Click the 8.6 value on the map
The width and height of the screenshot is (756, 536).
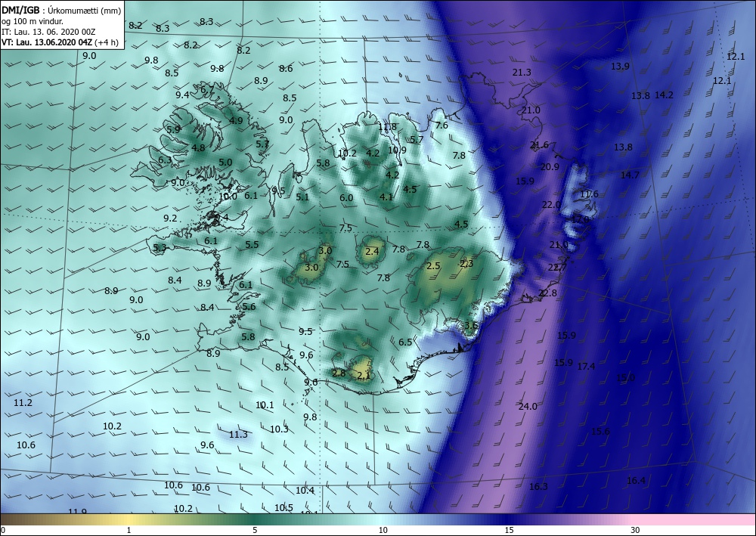(286, 69)
